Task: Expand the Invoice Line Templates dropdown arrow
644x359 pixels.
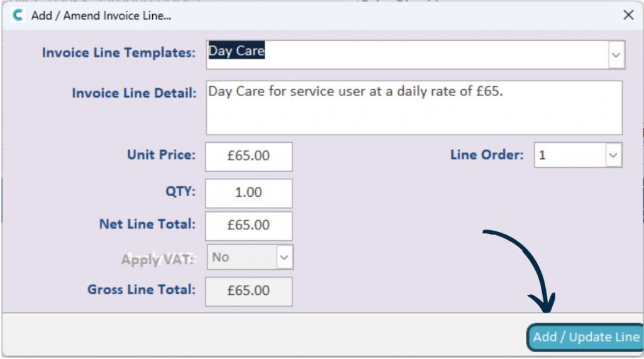Action: tap(616, 55)
